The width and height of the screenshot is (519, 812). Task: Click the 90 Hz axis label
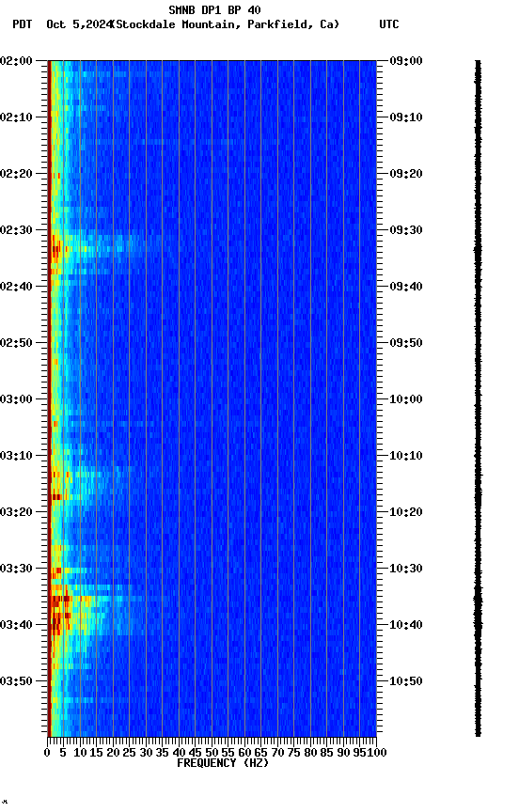343,753
